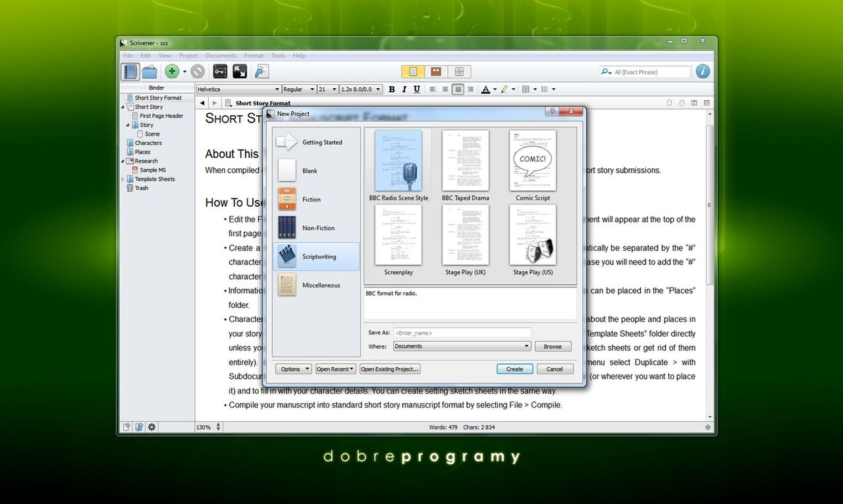Image resolution: width=843 pixels, height=504 pixels.
Task: Align text right
Action: 470,89
